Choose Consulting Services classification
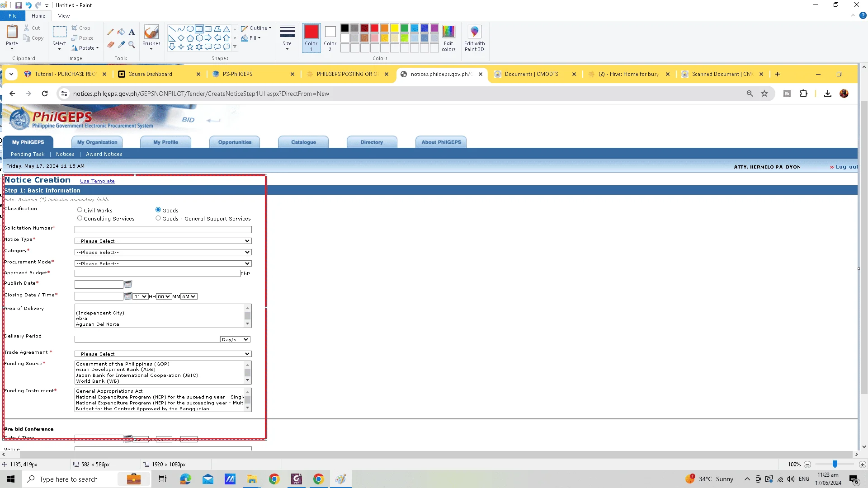This screenshot has width=868, height=488. pos(80,218)
